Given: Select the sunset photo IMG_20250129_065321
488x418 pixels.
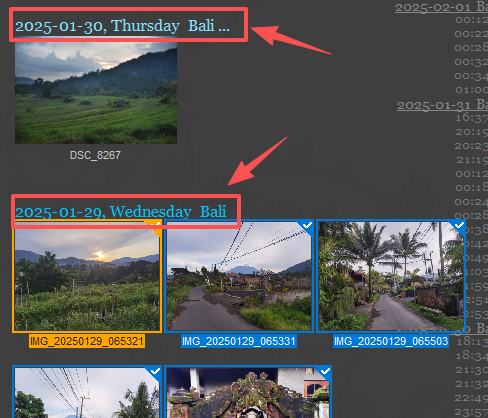Looking at the screenshot, I should pos(87,276).
